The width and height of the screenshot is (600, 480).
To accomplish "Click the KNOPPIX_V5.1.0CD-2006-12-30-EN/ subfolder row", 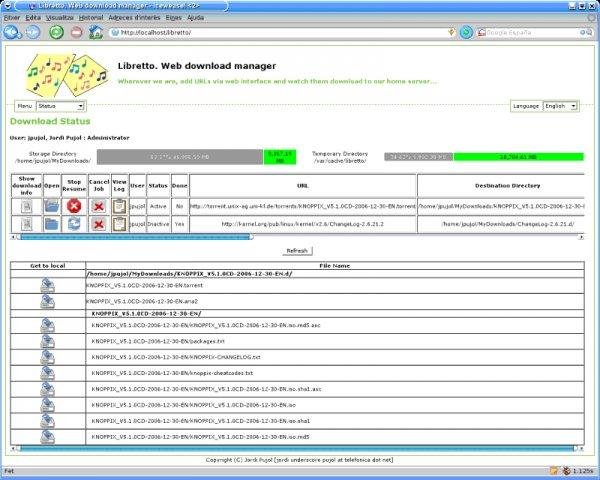I will point(297,313).
